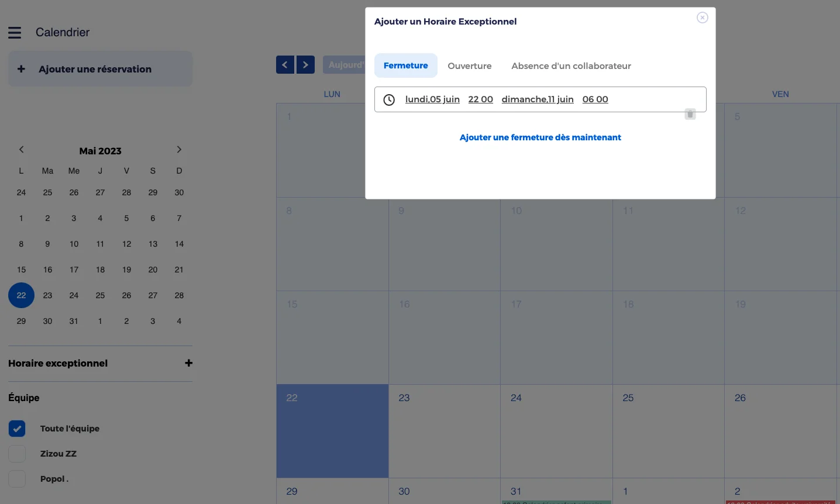
Task: Check the Popol team member checkbox
Action: pos(17,479)
